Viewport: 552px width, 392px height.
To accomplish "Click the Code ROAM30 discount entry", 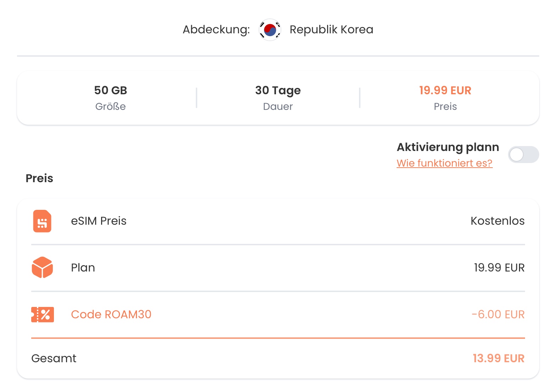I will tap(111, 314).
